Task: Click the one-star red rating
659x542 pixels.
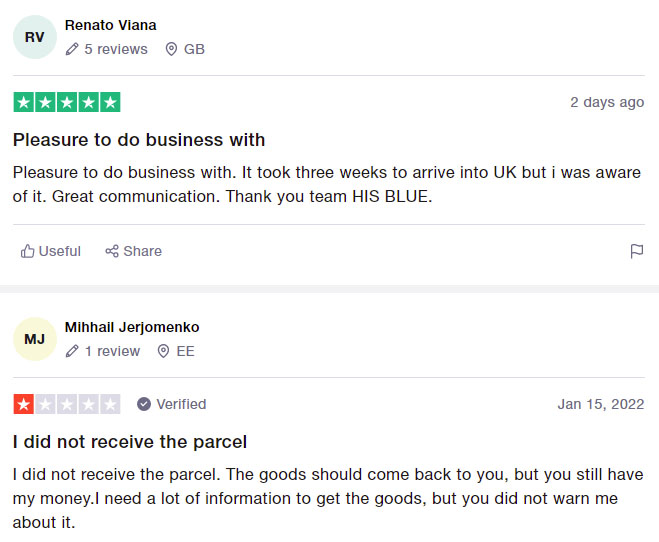Action: [x=67, y=404]
